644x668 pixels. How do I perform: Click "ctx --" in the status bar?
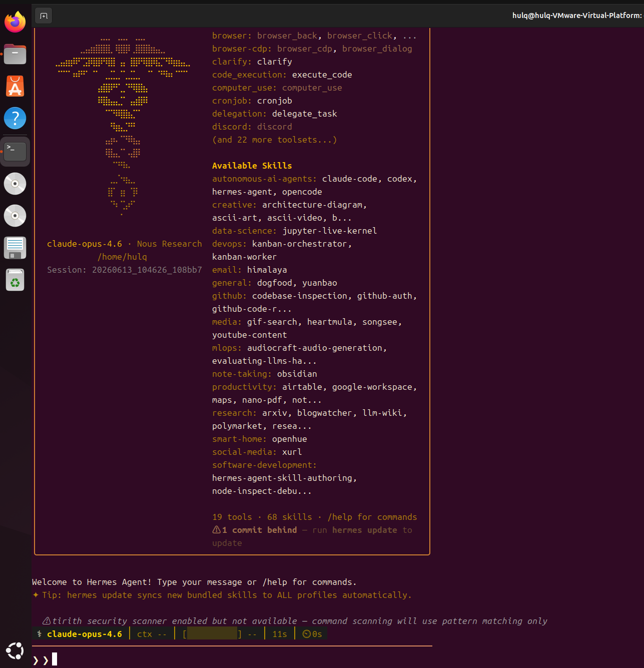[x=152, y=634]
